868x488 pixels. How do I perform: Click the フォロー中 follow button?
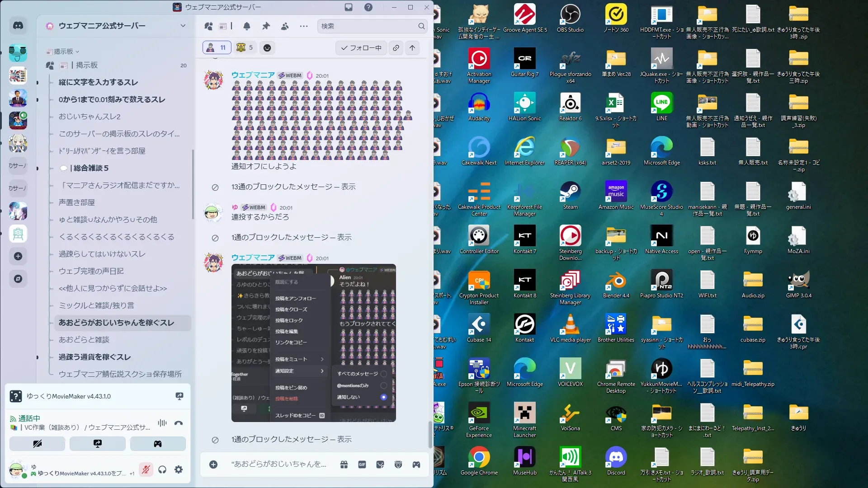pyautogui.click(x=361, y=48)
